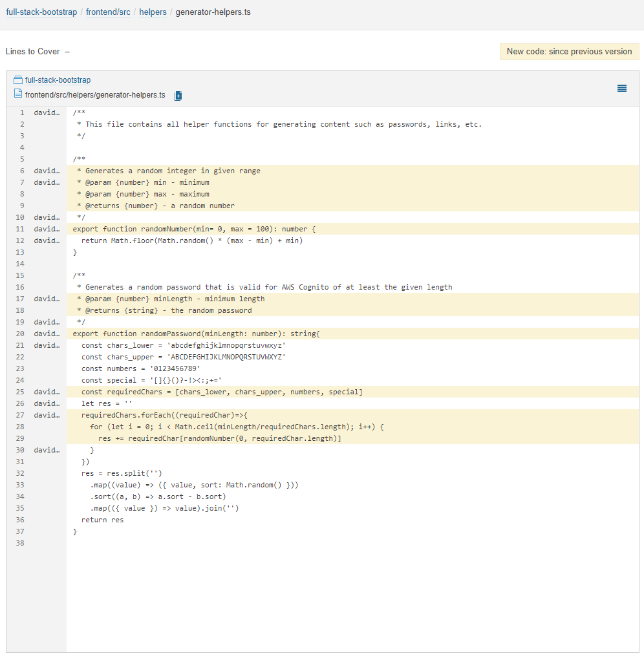
Task: Open the full-stack-bootstrap breadcrumb link
Action: point(41,12)
